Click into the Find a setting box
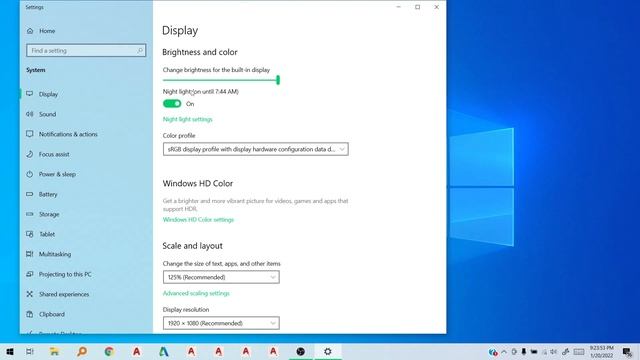This screenshot has height=360, width=640. point(86,51)
